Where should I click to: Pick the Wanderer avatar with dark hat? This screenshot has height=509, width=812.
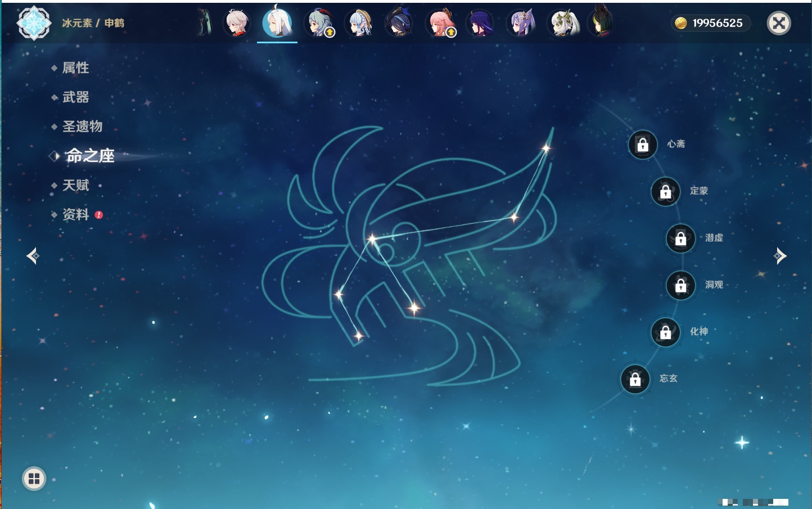click(399, 23)
